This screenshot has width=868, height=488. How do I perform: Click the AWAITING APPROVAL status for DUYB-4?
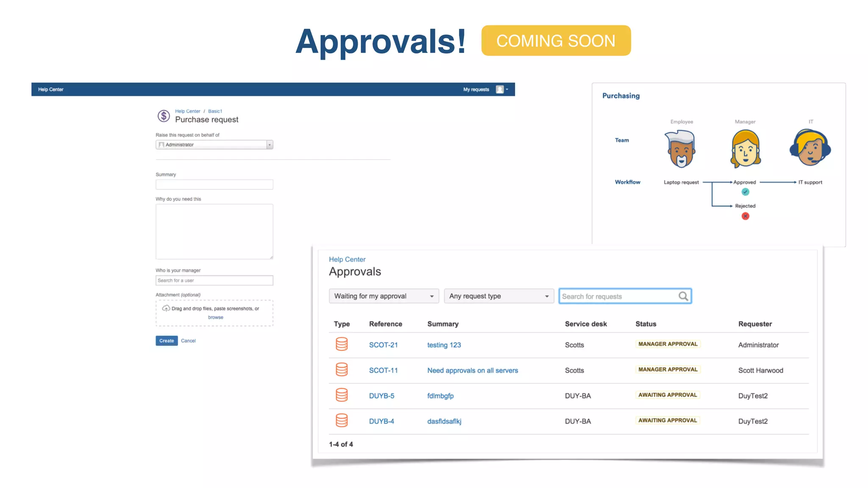coord(668,420)
